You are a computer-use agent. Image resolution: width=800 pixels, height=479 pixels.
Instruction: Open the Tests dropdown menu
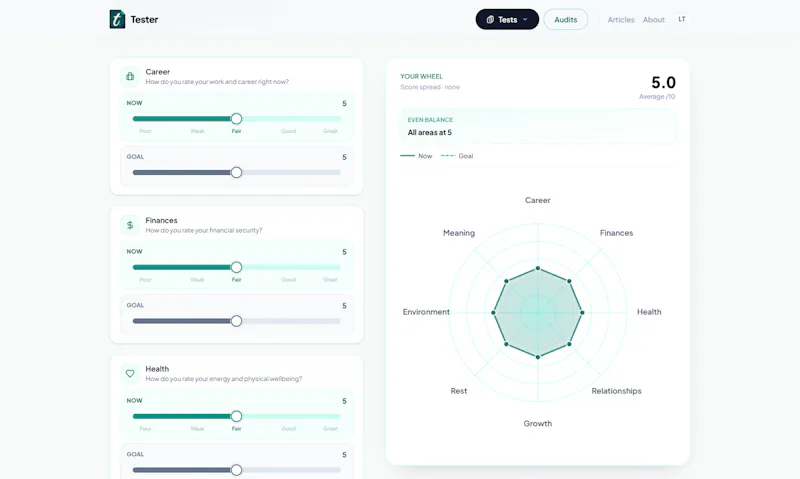507,19
